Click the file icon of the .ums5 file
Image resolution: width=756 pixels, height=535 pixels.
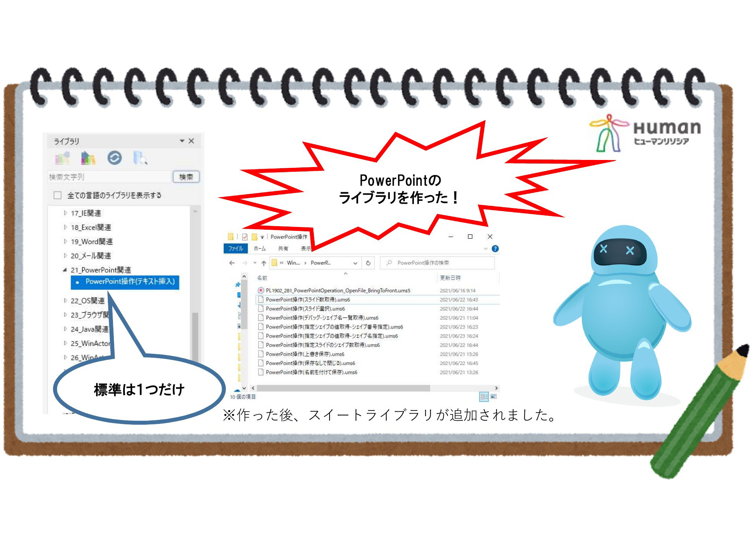(260, 291)
